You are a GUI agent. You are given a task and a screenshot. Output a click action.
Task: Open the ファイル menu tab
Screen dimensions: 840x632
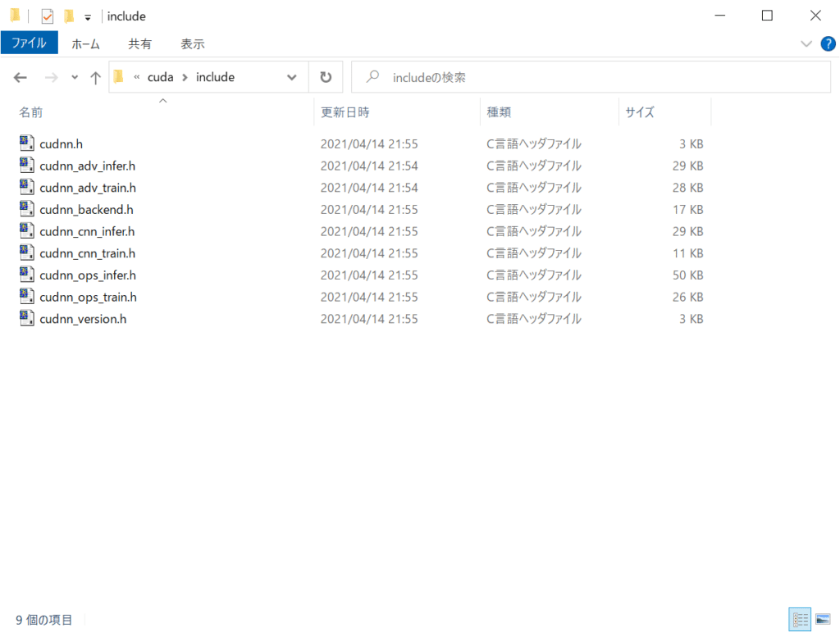[29, 43]
